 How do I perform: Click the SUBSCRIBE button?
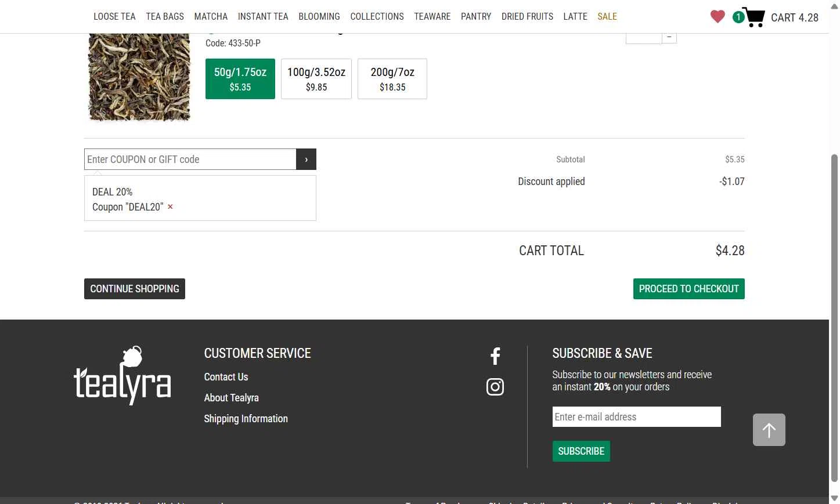click(581, 451)
